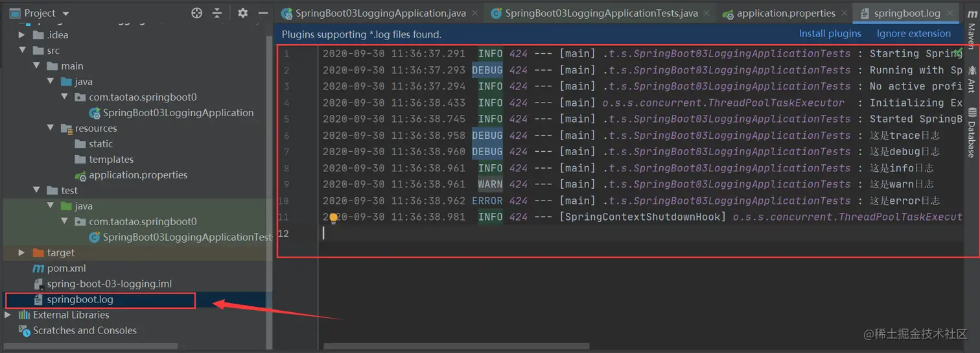
Task: Select pom.xml in the project tree
Action: coord(66,269)
